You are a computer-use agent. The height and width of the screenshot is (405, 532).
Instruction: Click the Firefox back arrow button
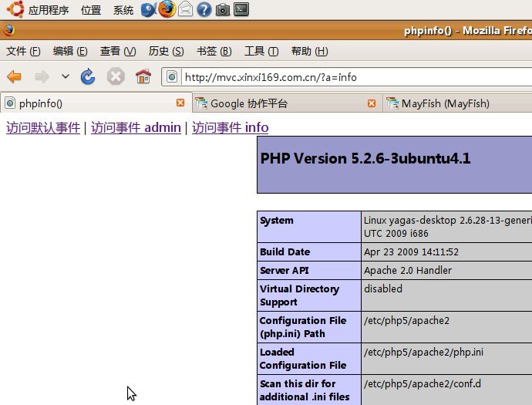14,76
